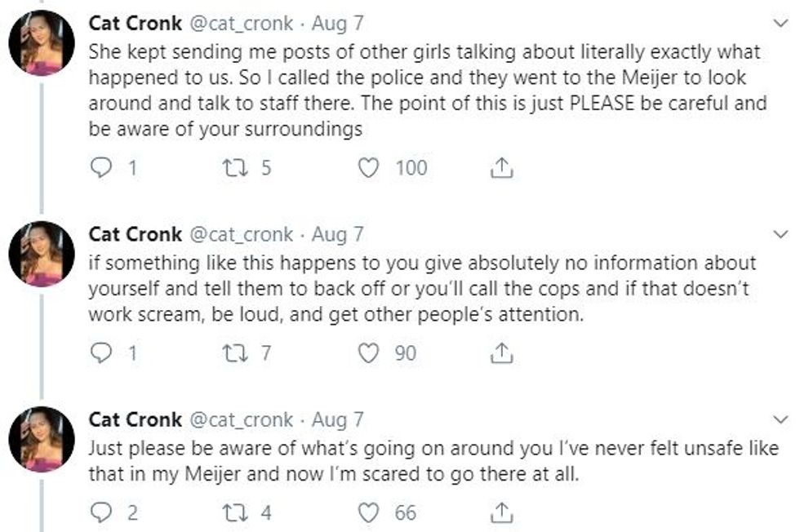The height and width of the screenshot is (532, 800).
Task: Click the @cat_cronk handle on the second tweet
Action: tap(241, 235)
